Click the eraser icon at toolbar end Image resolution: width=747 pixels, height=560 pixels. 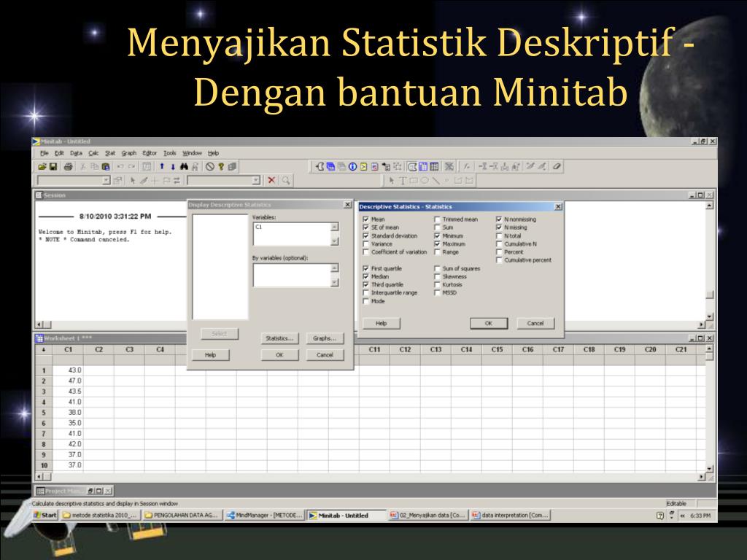pyautogui.click(x=557, y=167)
